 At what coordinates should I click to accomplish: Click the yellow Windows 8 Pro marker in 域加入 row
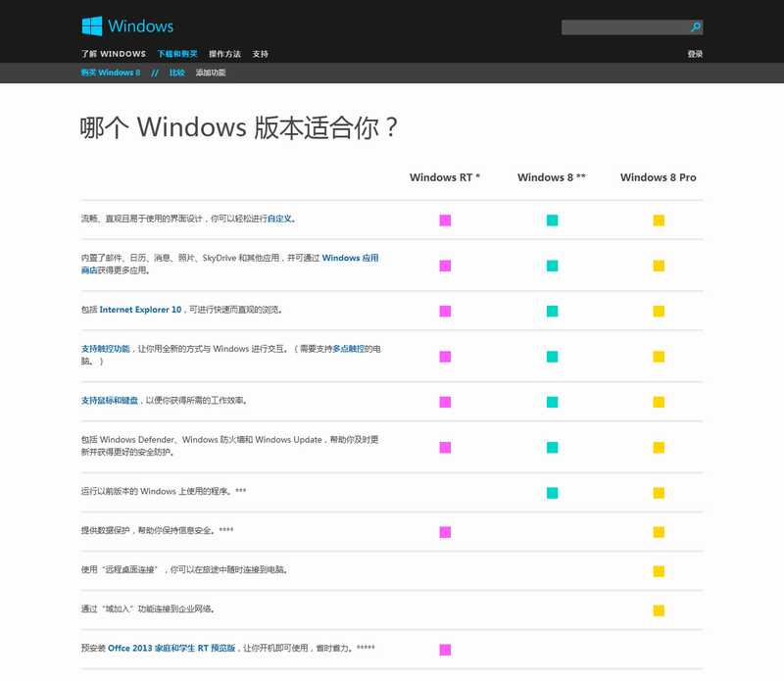pos(659,610)
